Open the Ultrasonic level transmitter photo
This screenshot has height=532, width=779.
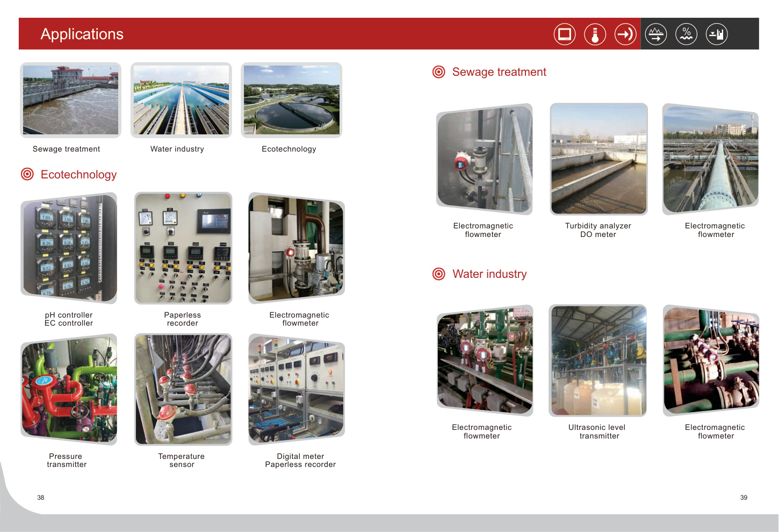[x=598, y=361]
